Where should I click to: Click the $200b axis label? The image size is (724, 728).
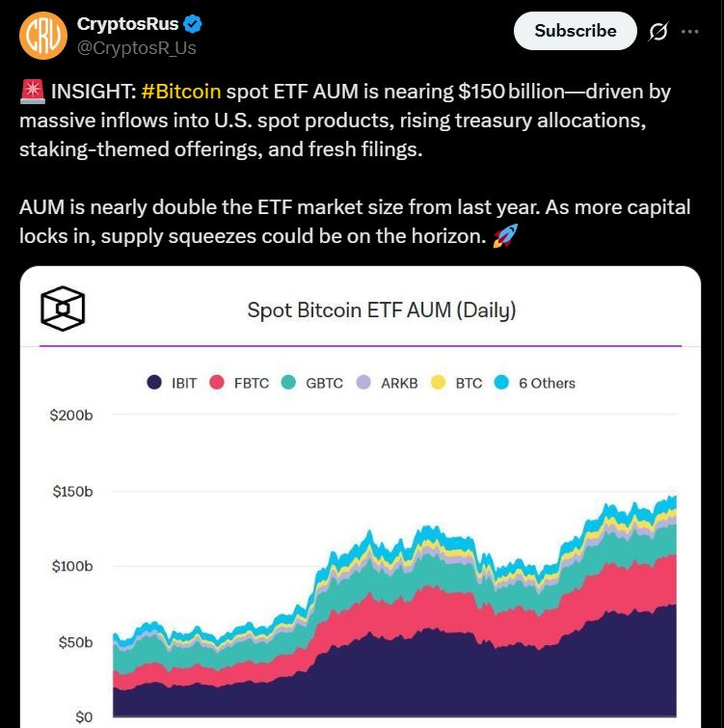[x=72, y=416]
